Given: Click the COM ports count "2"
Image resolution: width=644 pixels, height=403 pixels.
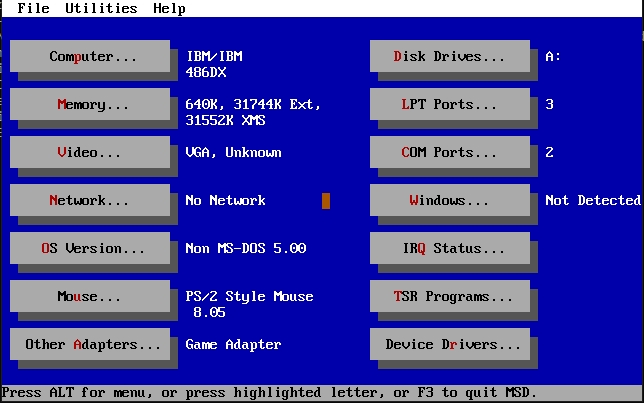Looking at the screenshot, I should pos(550,152).
